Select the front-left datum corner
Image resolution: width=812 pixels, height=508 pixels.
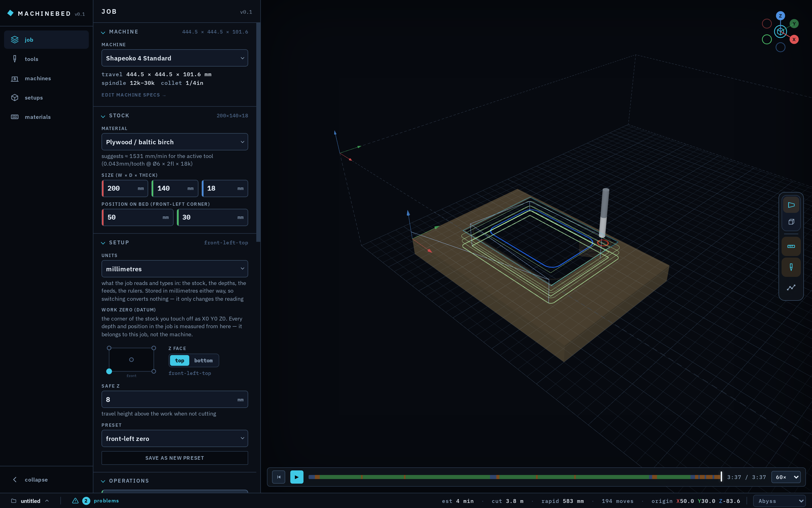click(109, 371)
